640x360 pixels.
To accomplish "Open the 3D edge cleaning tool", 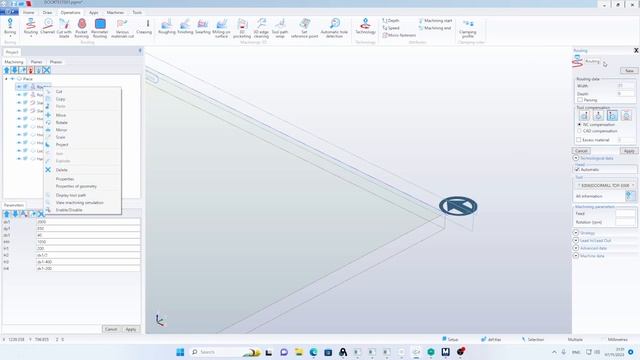I will coord(261,28).
